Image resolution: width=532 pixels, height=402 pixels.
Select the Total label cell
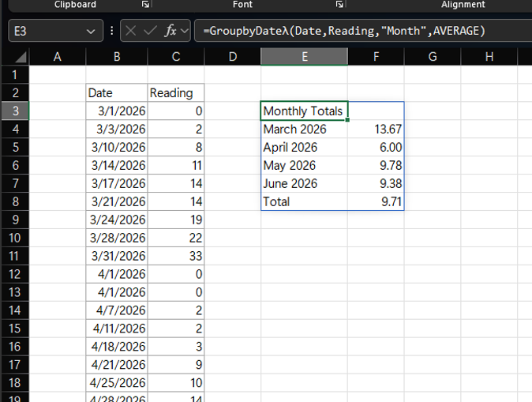305,201
